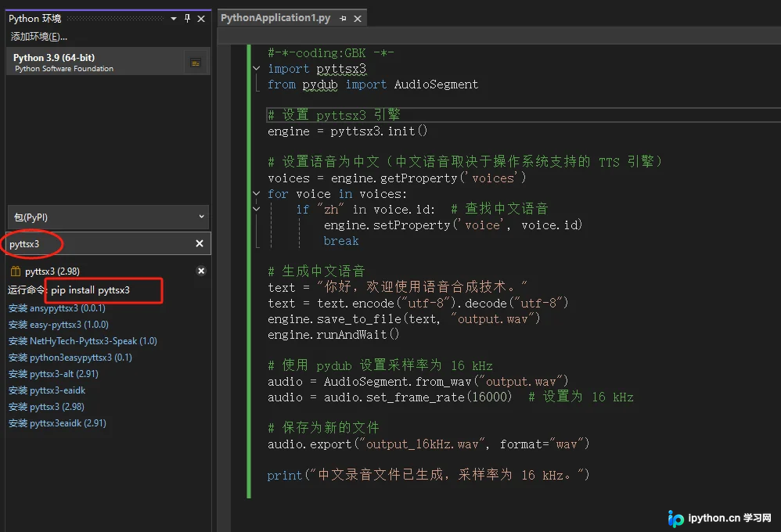Viewport: 781px width, 532px height.
Task: Click the line engine = pyttsx3.init()
Action: [347, 131]
